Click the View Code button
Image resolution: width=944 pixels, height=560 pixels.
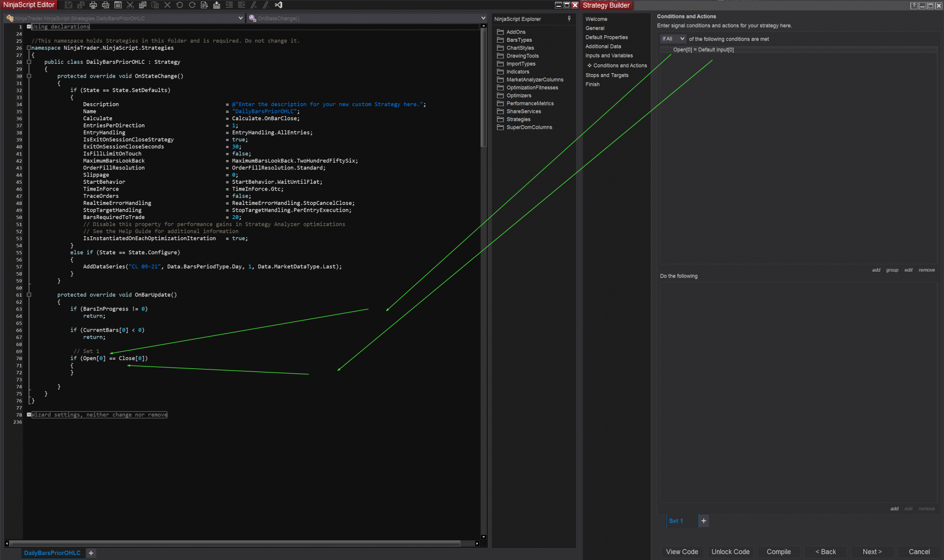[681, 552]
